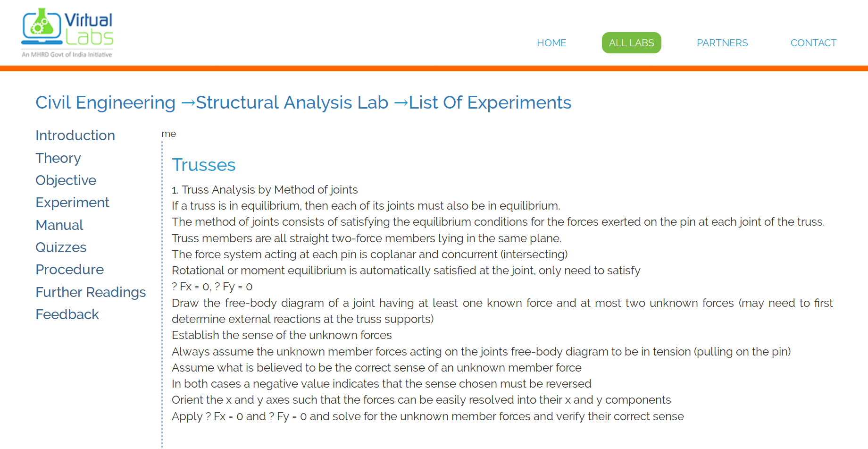
Task: Click List Of Experiments in the breadcrumb
Action: 489,102
